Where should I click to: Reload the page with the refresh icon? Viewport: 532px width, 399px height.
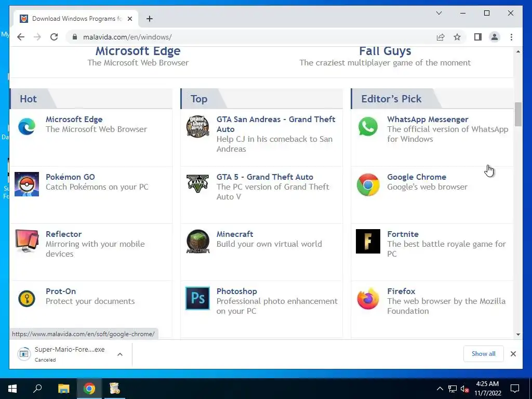(54, 37)
